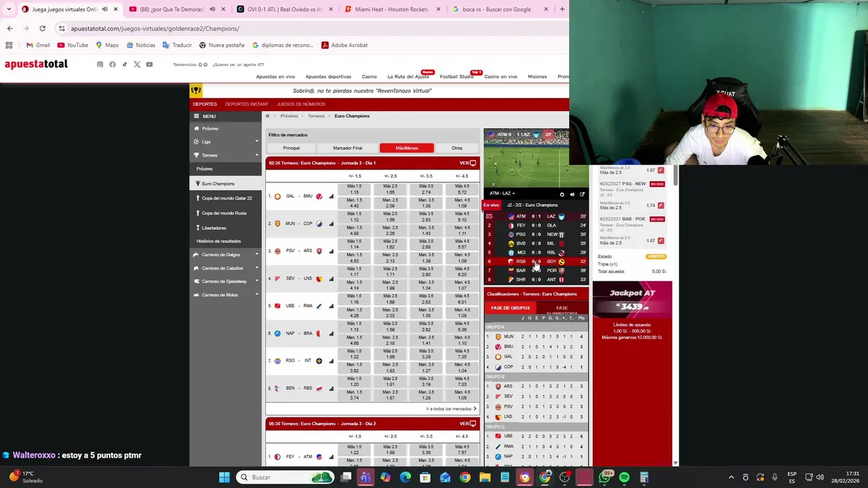Open Casino in top navigation
Screen dimensions: 868x488
tap(369, 77)
